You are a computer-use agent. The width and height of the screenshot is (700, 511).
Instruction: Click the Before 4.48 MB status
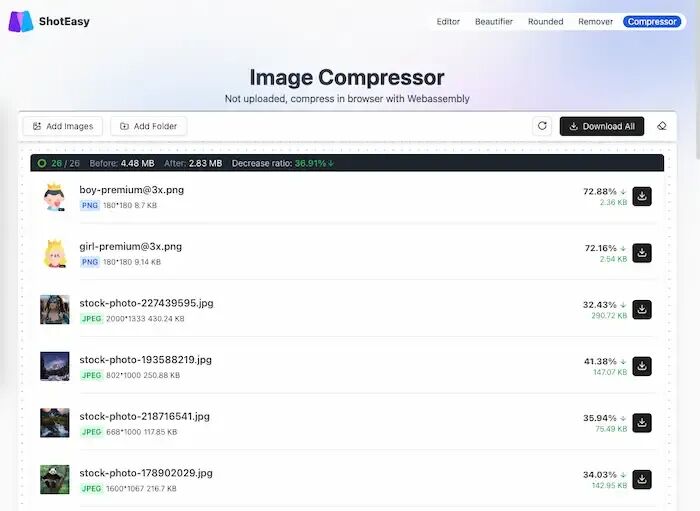pos(122,163)
